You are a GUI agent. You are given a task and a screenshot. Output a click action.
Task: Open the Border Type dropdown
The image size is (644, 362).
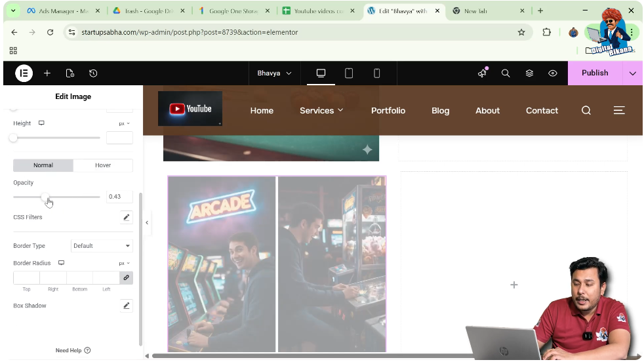tap(102, 246)
